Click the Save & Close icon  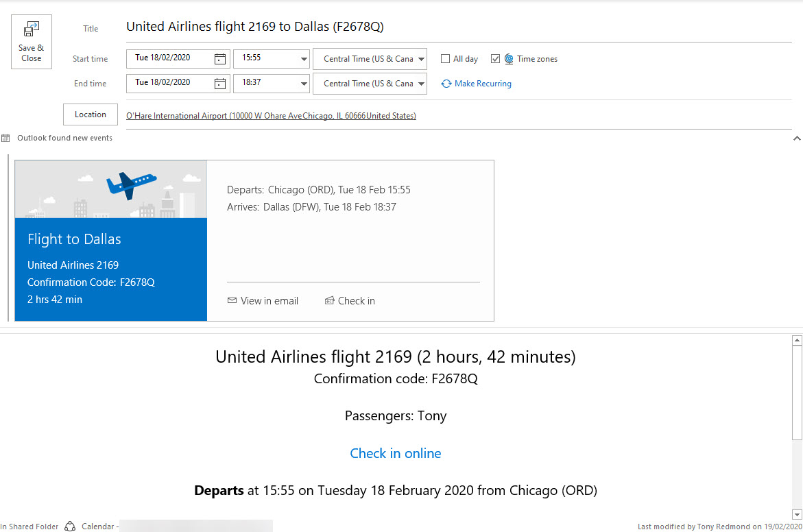(32, 30)
